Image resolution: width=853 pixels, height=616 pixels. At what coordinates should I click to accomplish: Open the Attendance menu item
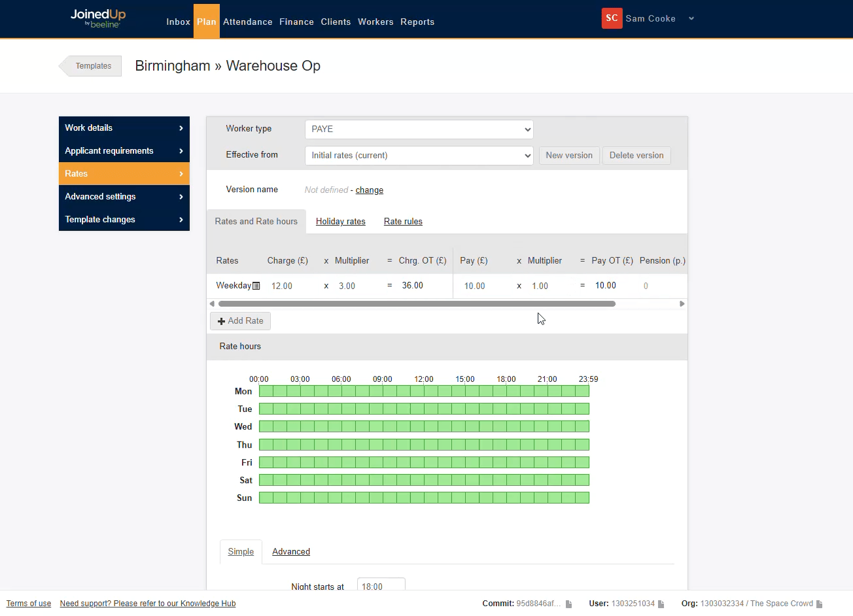pos(247,22)
